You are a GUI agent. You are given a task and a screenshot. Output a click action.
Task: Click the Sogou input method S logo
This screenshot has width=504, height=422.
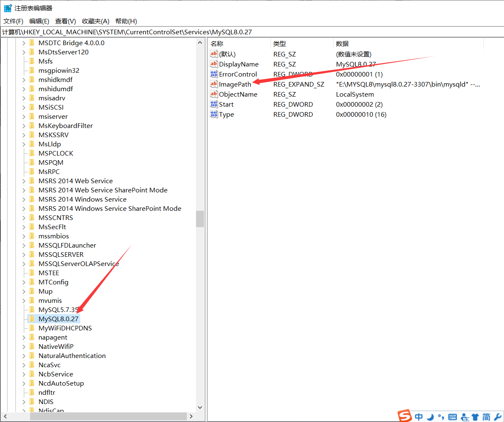coord(405,416)
